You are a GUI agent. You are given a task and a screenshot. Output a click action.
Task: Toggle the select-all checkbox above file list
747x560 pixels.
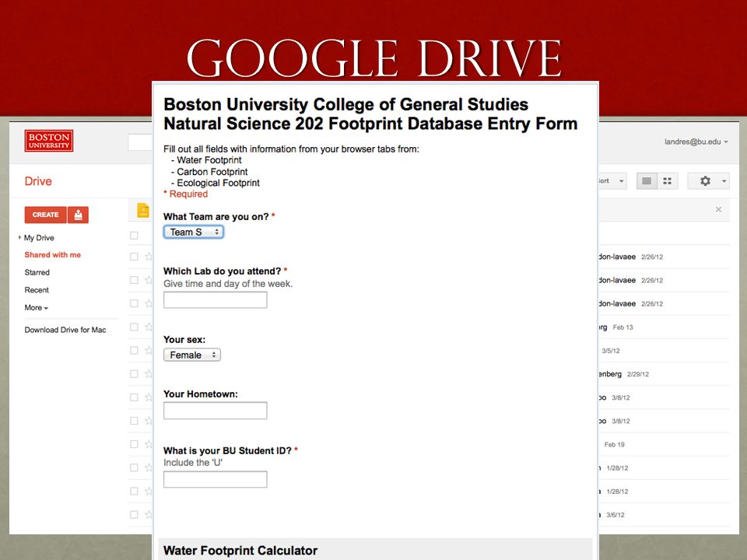[134, 235]
